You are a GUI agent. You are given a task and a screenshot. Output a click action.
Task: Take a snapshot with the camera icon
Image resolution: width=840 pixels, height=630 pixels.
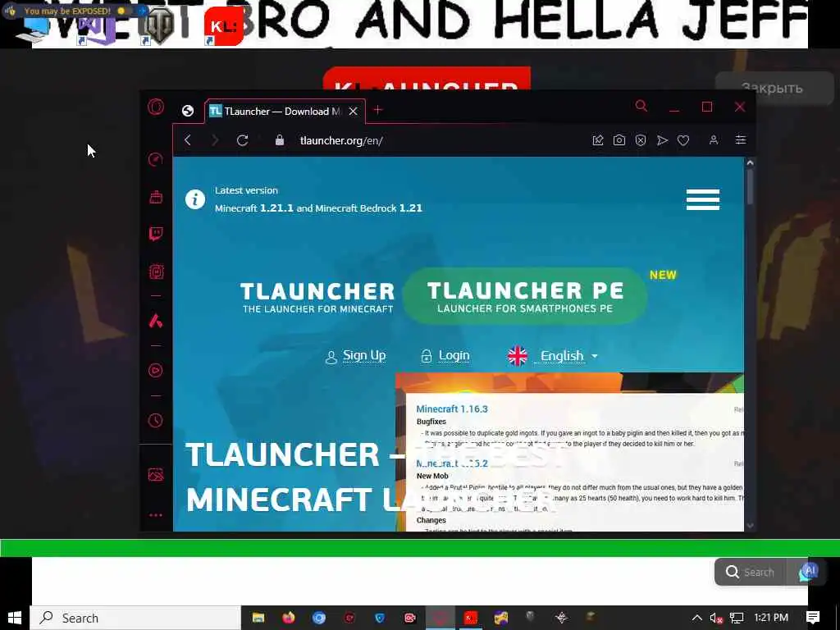[619, 140]
